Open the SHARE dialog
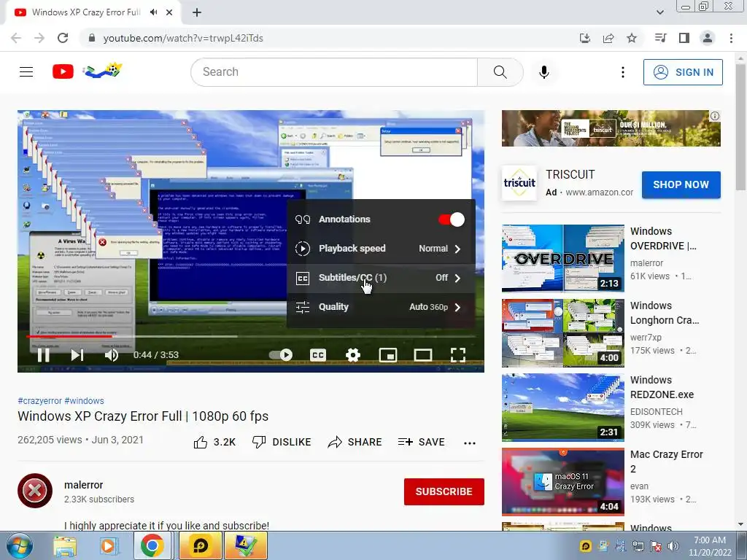Viewport: 747px width, 560px height. click(x=355, y=442)
